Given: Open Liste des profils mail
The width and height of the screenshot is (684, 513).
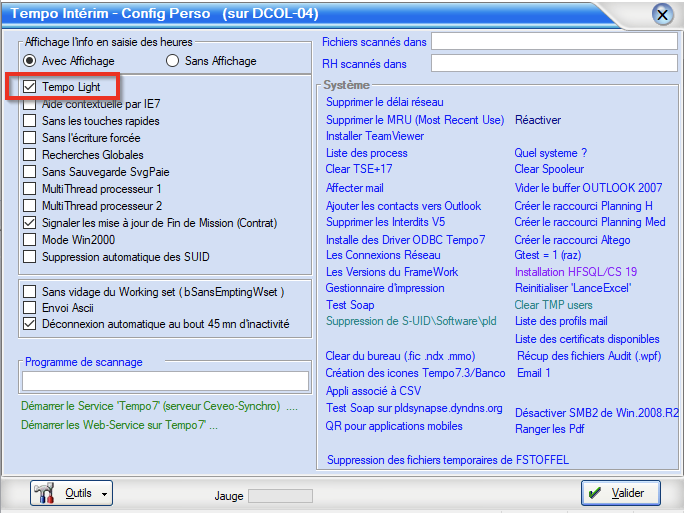Looking at the screenshot, I should point(561,321).
